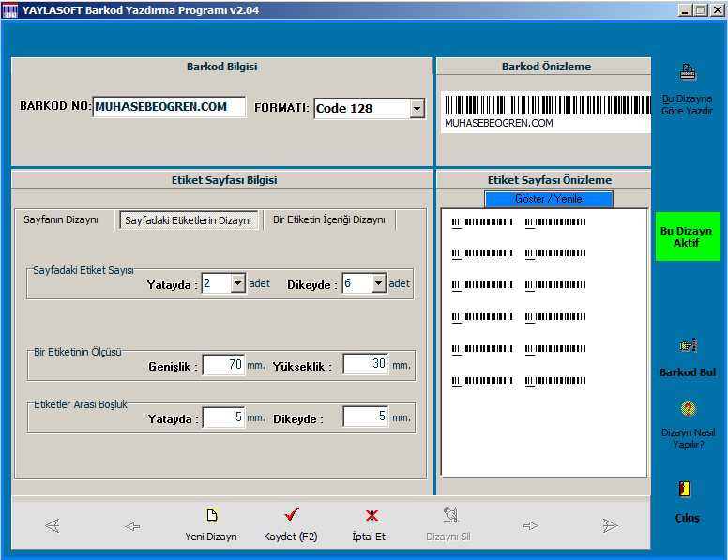
Task: Click the Barkod Bul label
Action: (x=688, y=372)
